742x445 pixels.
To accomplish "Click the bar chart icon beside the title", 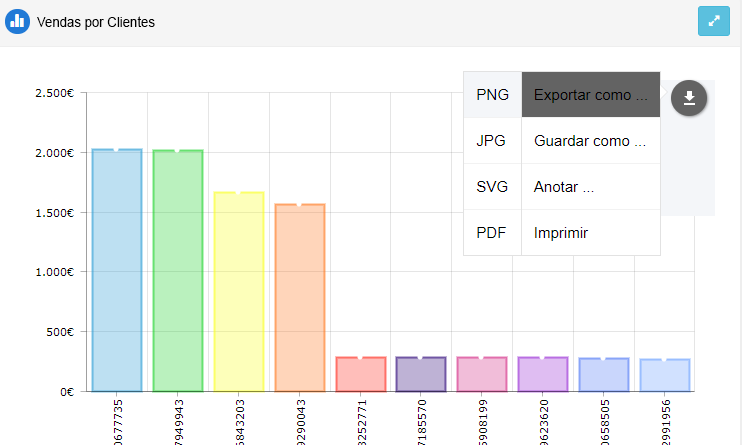I will 17,21.
